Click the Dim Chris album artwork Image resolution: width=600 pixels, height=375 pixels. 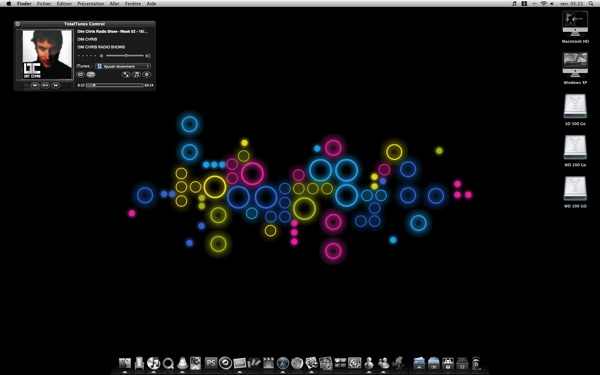47,54
